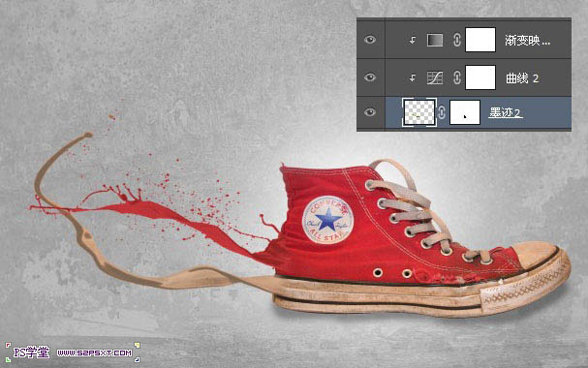This screenshot has width=588, height=368.
Task: Select the 墨迹2 layer pixel thumbnail
Action: click(418, 112)
